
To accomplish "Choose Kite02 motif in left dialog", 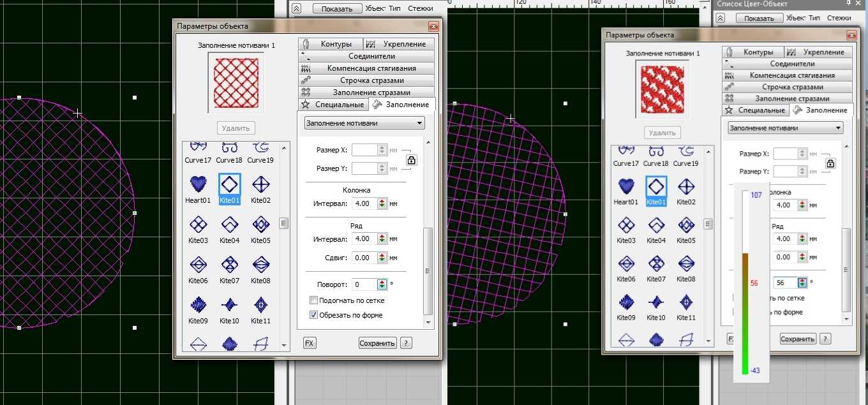I will [x=260, y=185].
